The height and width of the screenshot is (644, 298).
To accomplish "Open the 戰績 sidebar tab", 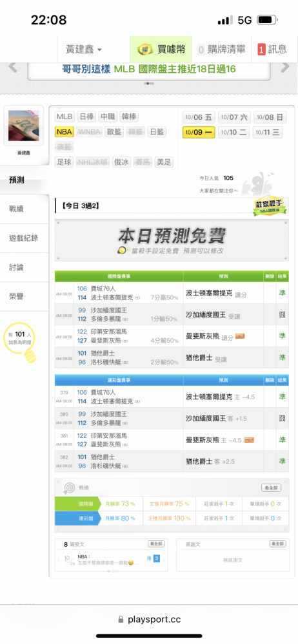I will pyautogui.click(x=25, y=209).
